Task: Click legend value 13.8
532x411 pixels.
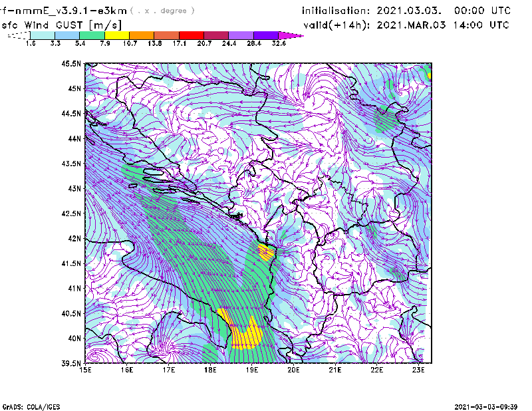Action: (x=155, y=43)
